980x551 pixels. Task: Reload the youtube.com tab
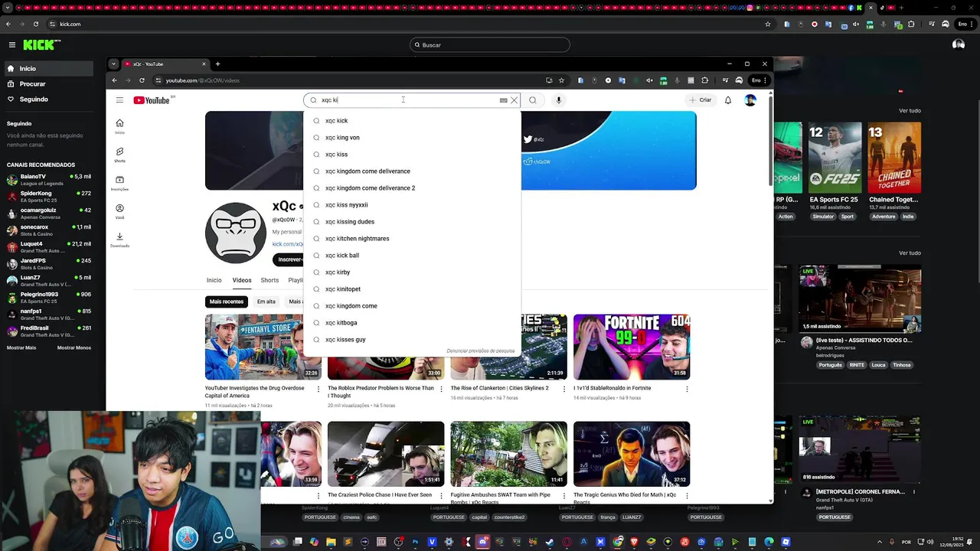point(142,80)
